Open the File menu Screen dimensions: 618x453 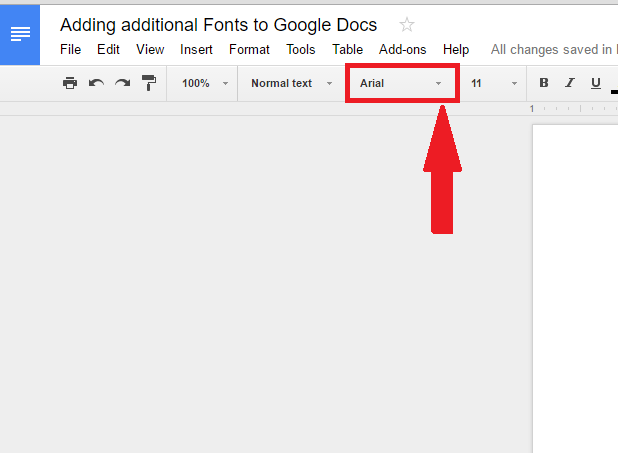(71, 50)
